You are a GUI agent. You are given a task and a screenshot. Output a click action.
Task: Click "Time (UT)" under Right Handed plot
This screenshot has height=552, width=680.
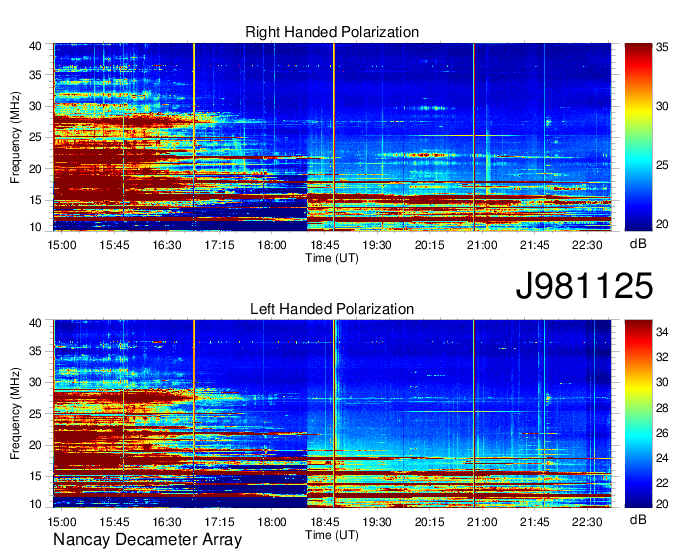point(332,258)
